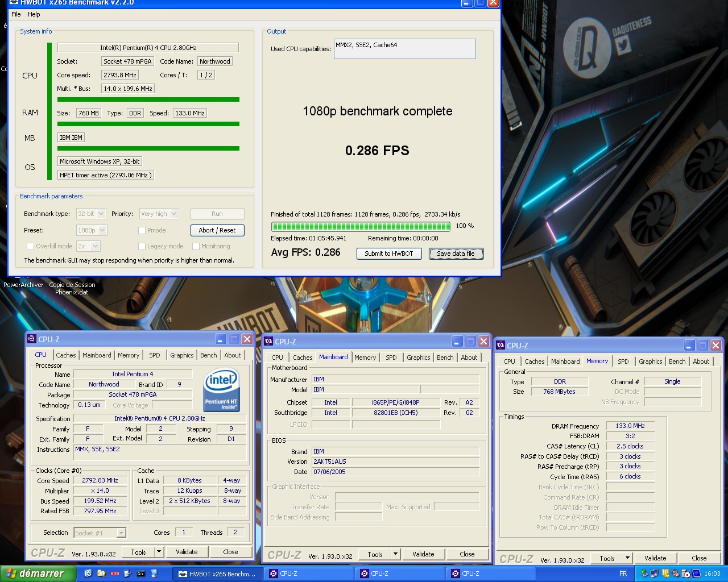
Task: Toggle the Pmode checkbox
Action: 142,230
